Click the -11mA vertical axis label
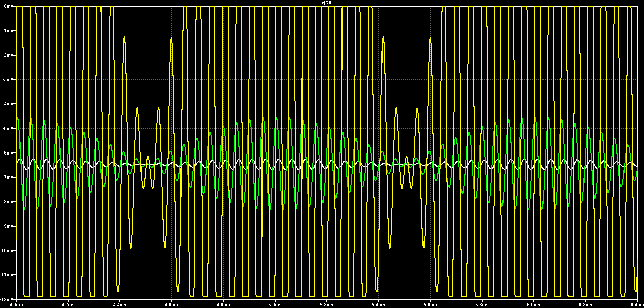 (7, 275)
